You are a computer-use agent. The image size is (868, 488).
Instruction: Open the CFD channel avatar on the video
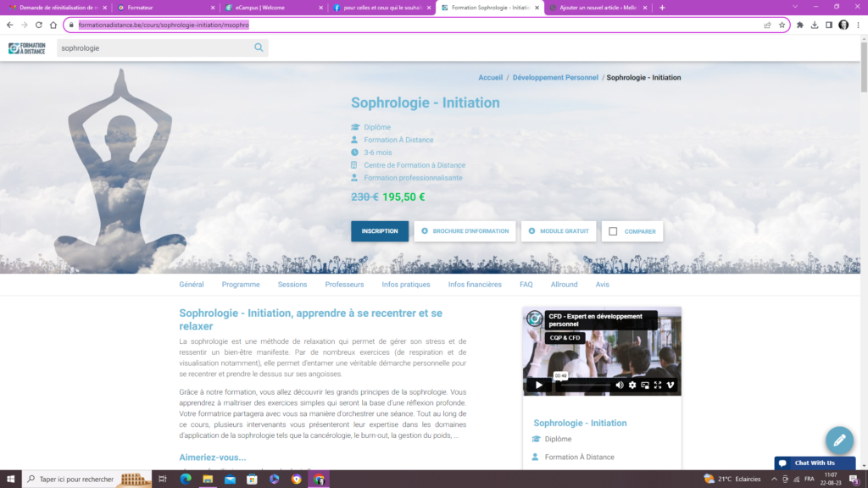pos(534,319)
